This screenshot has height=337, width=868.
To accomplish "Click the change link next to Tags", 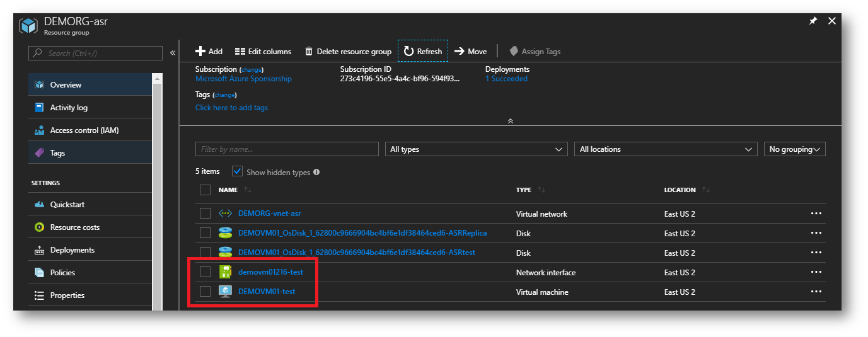I will pyautogui.click(x=224, y=95).
